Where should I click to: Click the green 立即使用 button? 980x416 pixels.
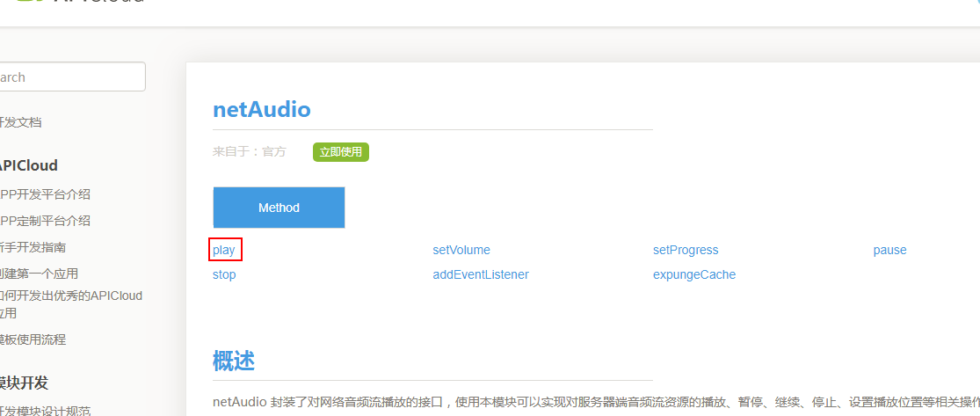tap(340, 152)
